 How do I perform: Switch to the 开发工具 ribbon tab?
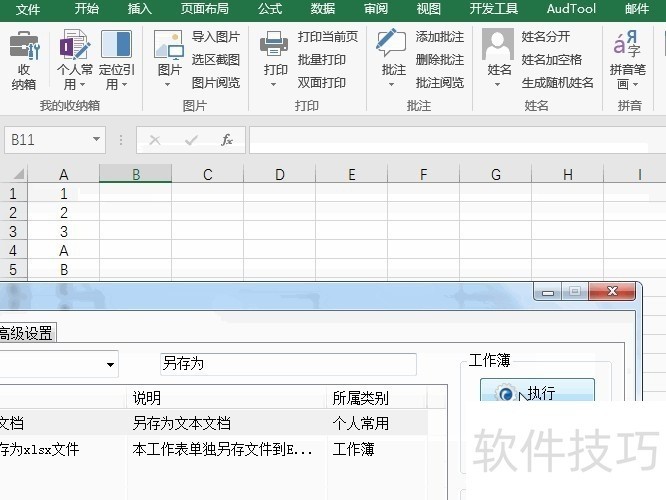click(x=494, y=8)
